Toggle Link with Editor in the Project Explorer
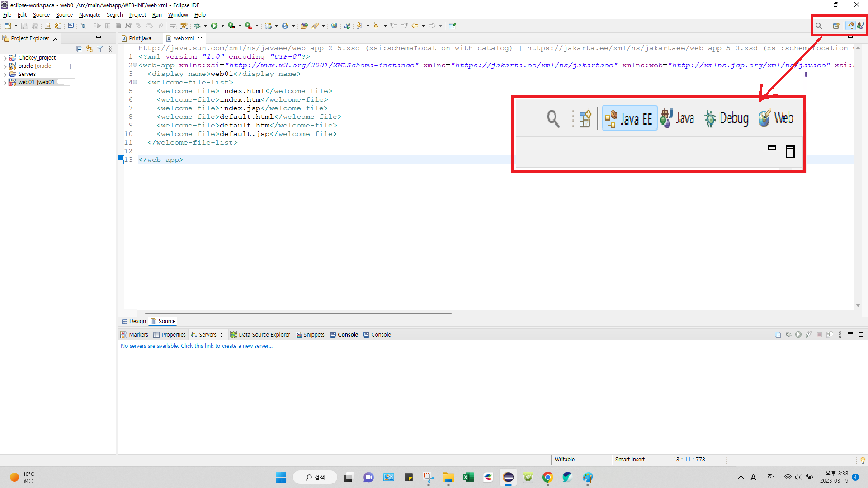The image size is (868, 488). point(90,49)
